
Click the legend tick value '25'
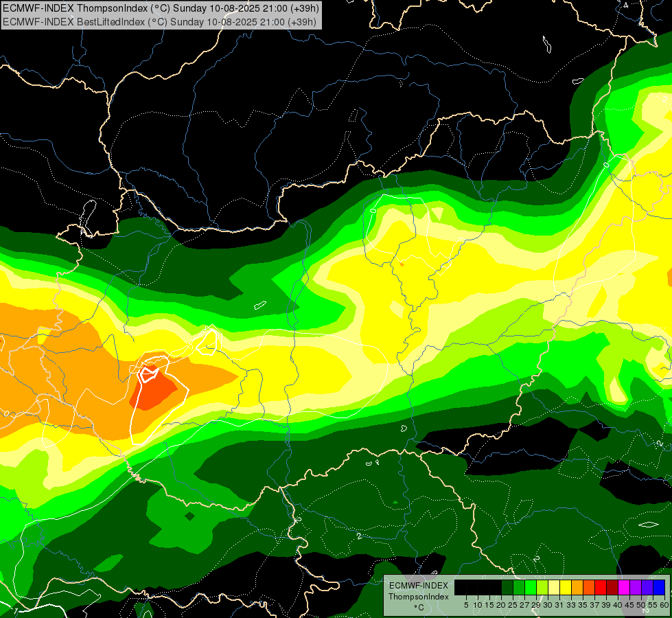(x=513, y=605)
